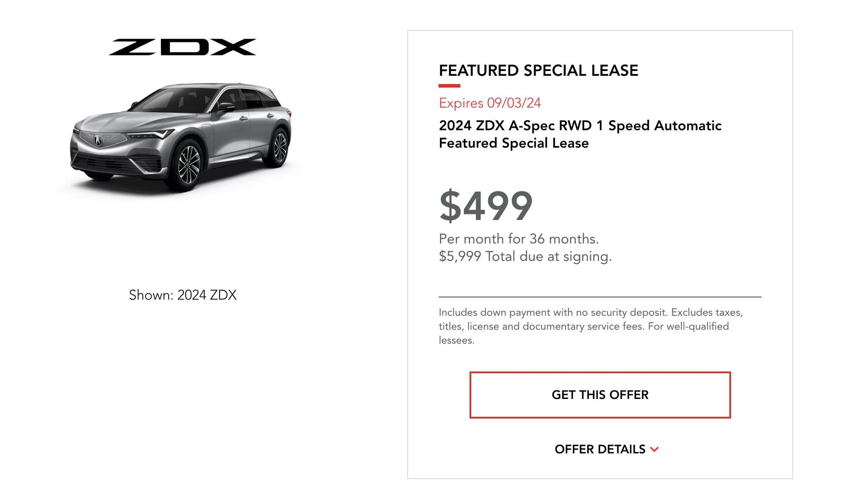Click the Shown: 2024 ZDX caption
This screenshot has height=483, width=868.
pyautogui.click(x=183, y=295)
